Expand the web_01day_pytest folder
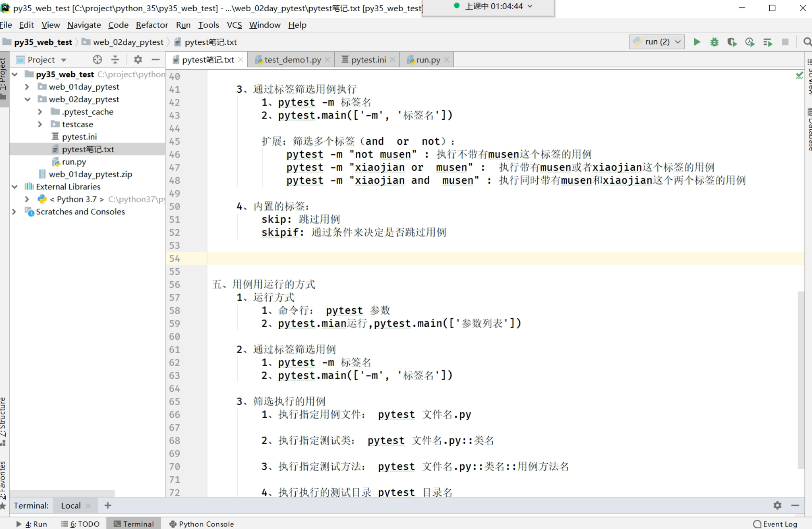The height and width of the screenshot is (529, 812). pyautogui.click(x=27, y=87)
